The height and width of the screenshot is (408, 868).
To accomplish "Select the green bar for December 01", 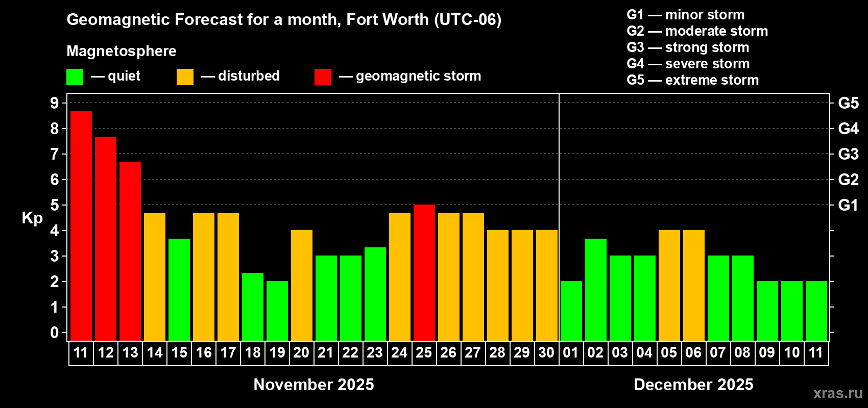I will tap(571, 311).
